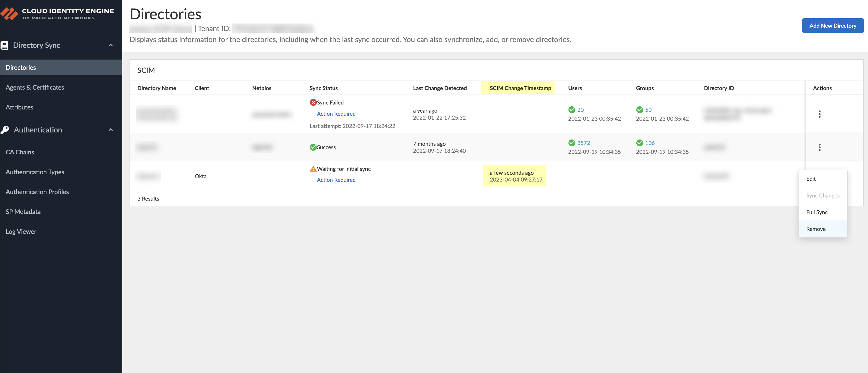Screen dimensions: 868x373
Task: Sort by SCIM Change Timestamp column header
Action: tap(520, 88)
